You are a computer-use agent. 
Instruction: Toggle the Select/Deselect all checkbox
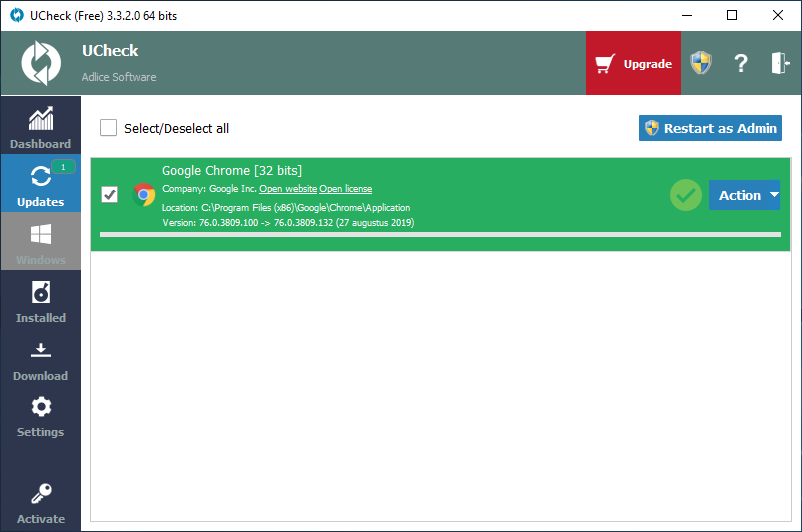pos(108,128)
